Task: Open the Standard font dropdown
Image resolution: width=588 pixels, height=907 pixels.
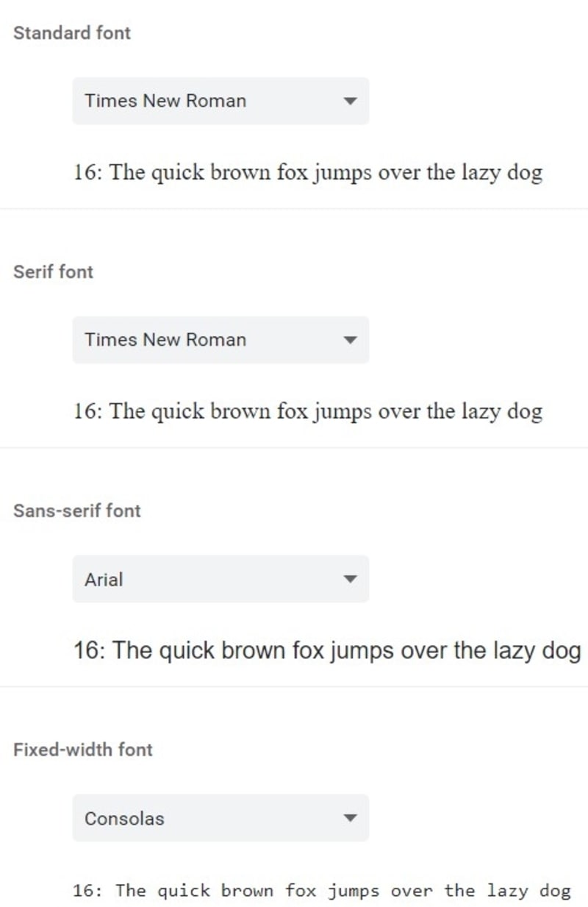Action: point(219,101)
